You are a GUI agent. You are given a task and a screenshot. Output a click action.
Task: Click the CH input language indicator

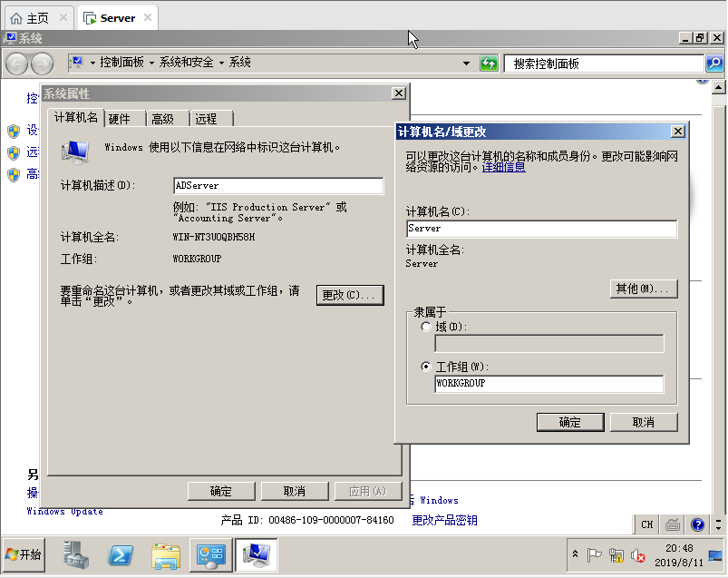(x=646, y=524)
